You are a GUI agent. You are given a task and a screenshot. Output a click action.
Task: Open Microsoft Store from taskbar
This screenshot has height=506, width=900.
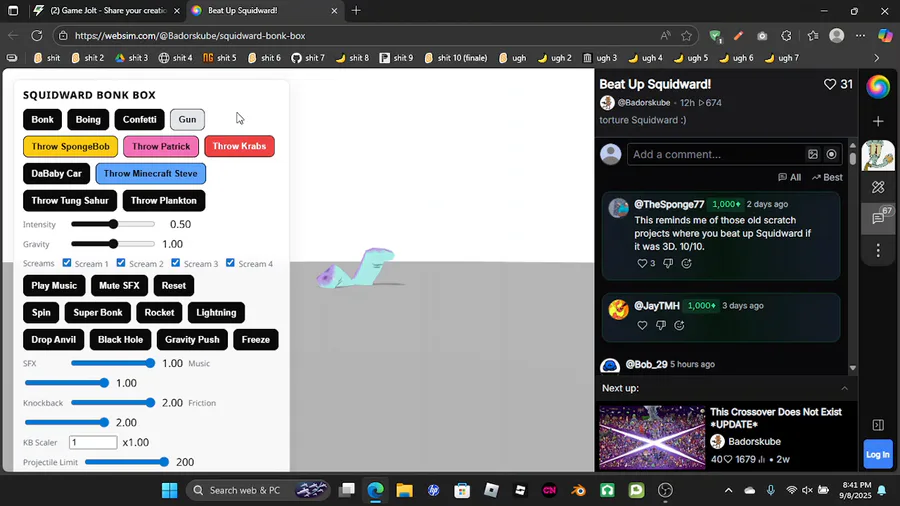[462, 490]
